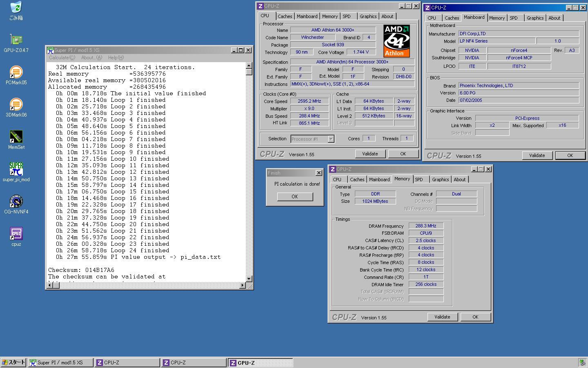Open Graphics tab in CPU window
The height and width of the screenshot is (368, 588).
[368, 16]
